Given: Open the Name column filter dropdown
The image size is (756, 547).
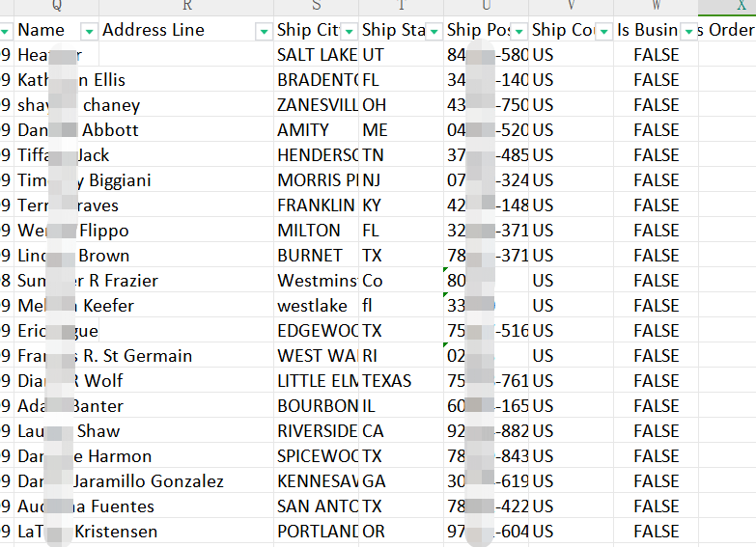Looking at the screenshot, I should [x=89, y=31].
